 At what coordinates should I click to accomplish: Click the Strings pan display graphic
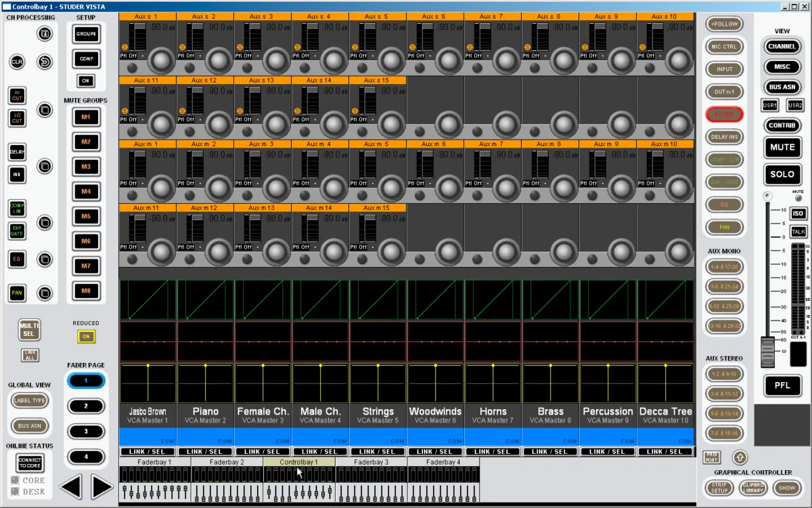(x=378, y=384)
